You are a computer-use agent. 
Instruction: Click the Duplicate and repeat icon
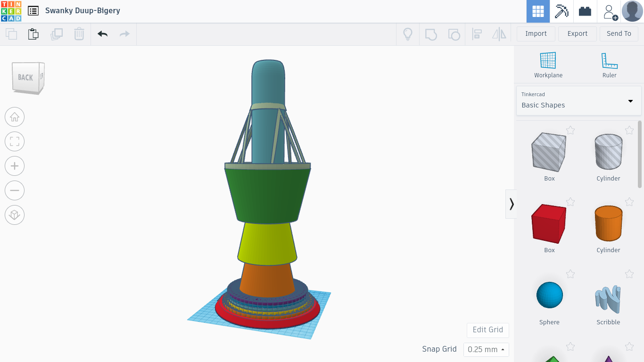click(57, 34)
